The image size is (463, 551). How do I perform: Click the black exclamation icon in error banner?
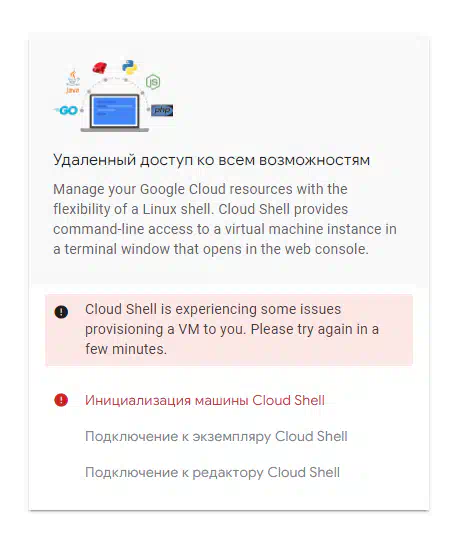[x=61, y=311]
